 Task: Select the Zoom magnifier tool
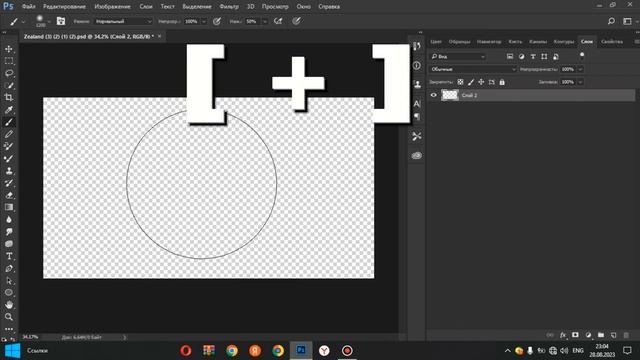click(9, 317)
